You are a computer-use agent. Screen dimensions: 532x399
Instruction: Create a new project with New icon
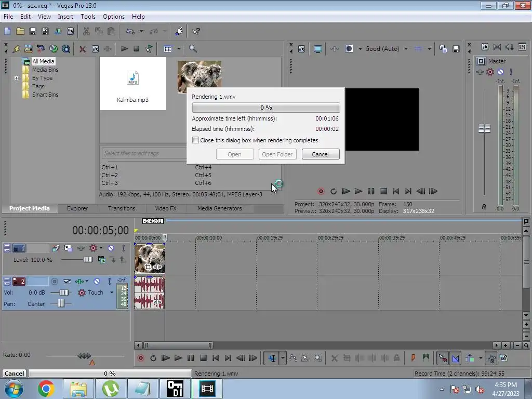point(7,31)
